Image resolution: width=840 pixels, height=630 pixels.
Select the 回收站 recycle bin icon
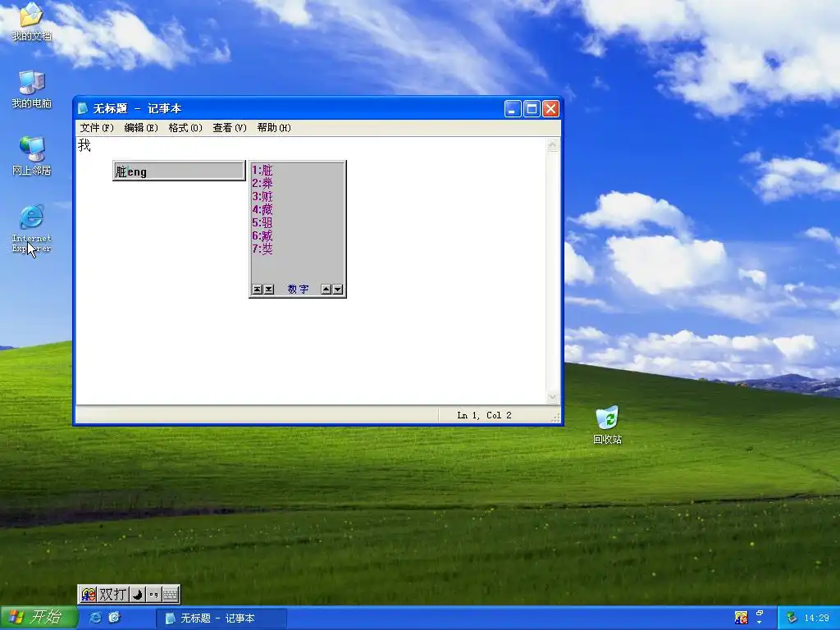pyautogui.click(x=607, y=426)
